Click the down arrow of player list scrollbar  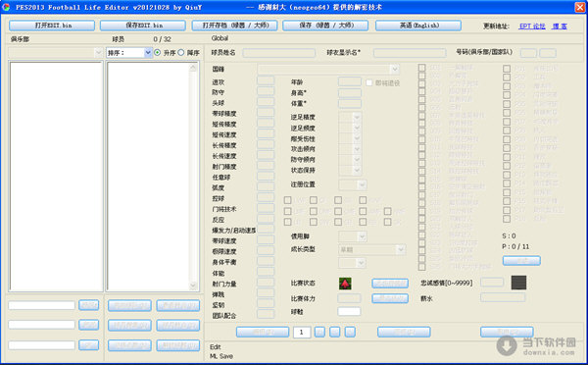coord(193,285)
